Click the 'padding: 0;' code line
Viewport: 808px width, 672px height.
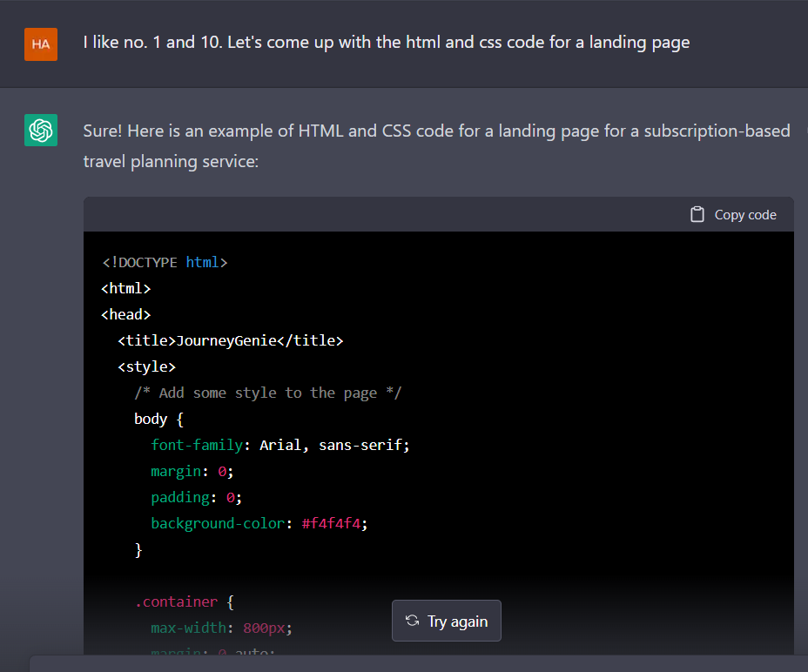click(x=196, y=497)
